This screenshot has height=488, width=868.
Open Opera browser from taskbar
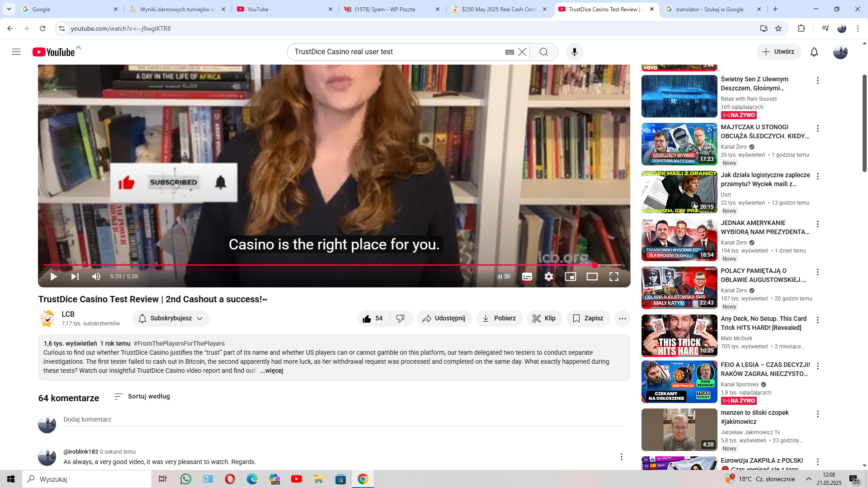[x=230, y=479]
